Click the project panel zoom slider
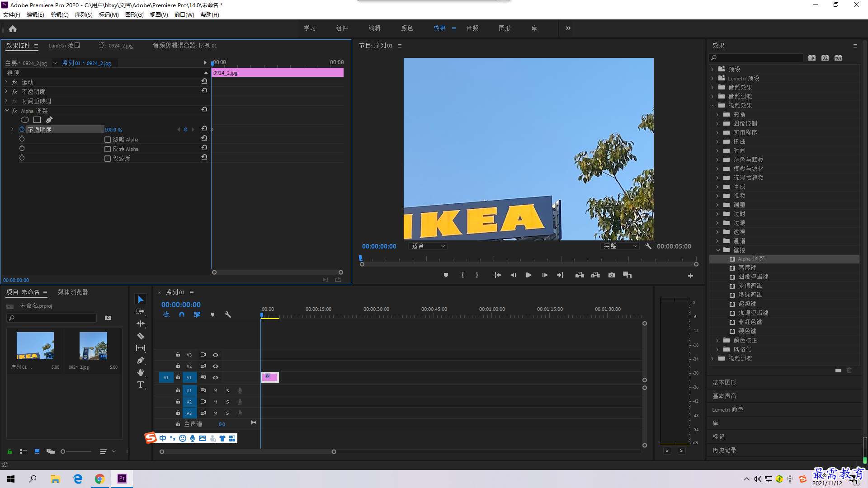868x488 pixels. click(x=76, y=451)
